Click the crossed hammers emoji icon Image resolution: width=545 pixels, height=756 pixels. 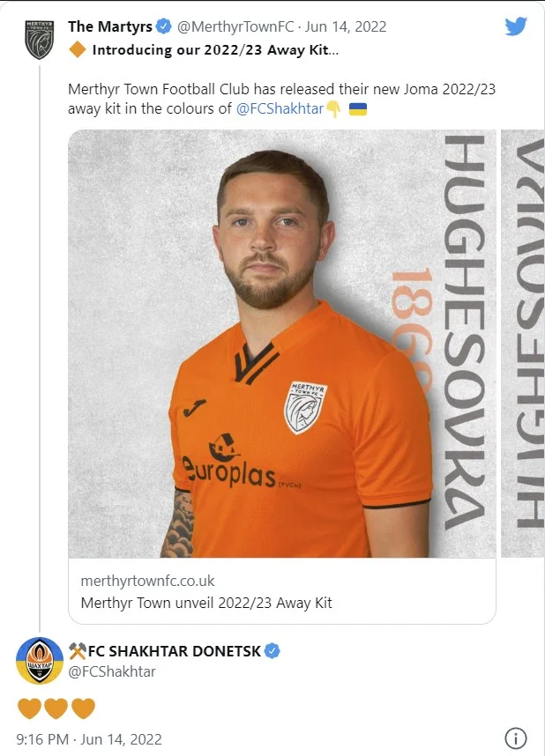[78, 651]
